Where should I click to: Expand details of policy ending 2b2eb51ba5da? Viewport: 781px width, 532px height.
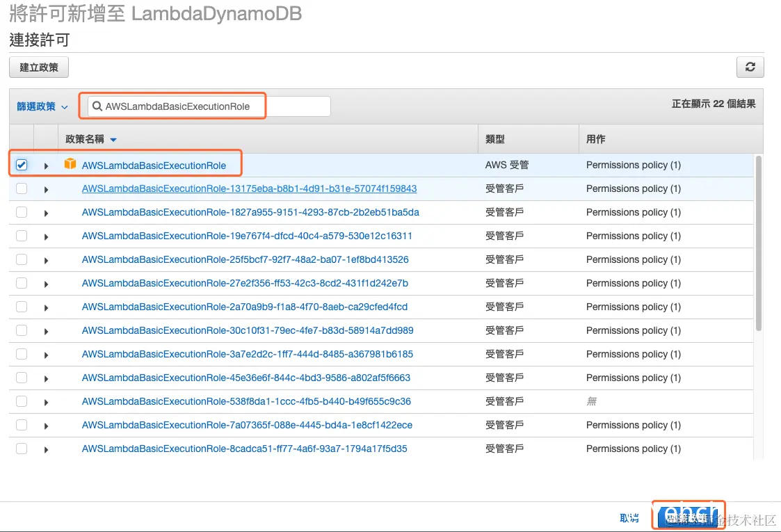click(x=46, y=213)
